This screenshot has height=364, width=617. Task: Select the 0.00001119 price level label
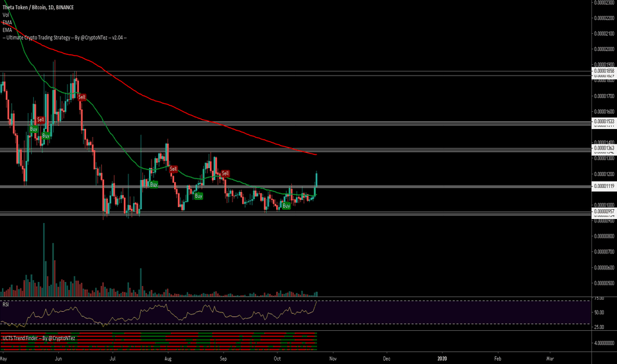pyautogui.click(x=604, y=186)
